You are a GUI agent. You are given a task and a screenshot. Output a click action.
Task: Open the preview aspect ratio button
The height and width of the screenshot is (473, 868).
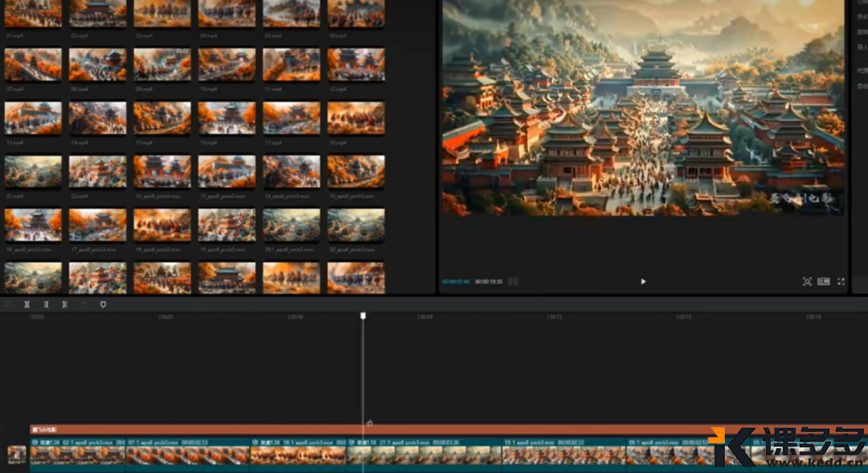[x=824, y=282]
